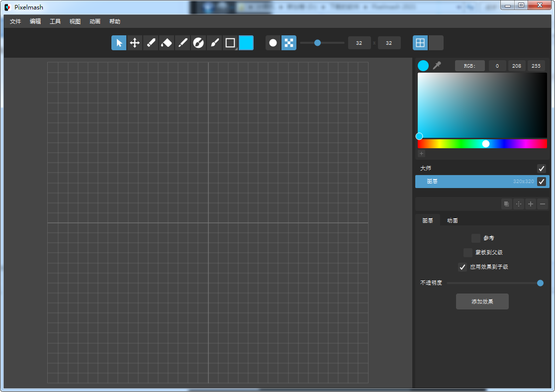Select the arrow pointer tool
Image resolution: width=555 pixels, height=392 pixels.
click(x=119, y=43)
